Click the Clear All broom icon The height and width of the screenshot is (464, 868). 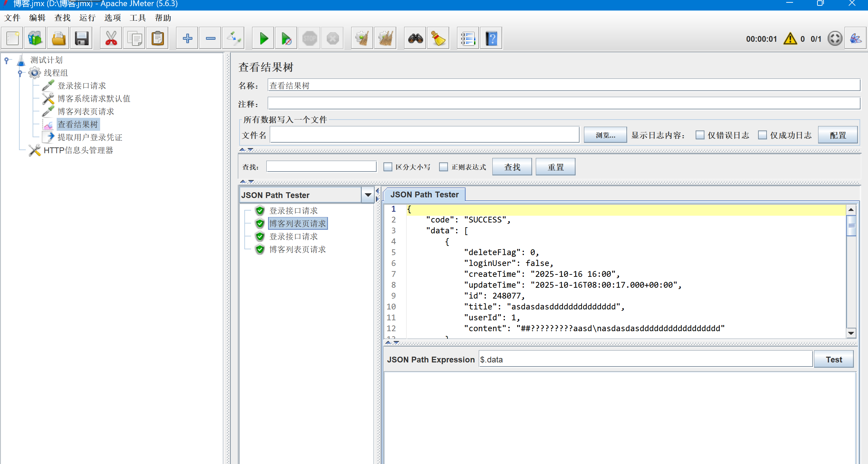385,38
